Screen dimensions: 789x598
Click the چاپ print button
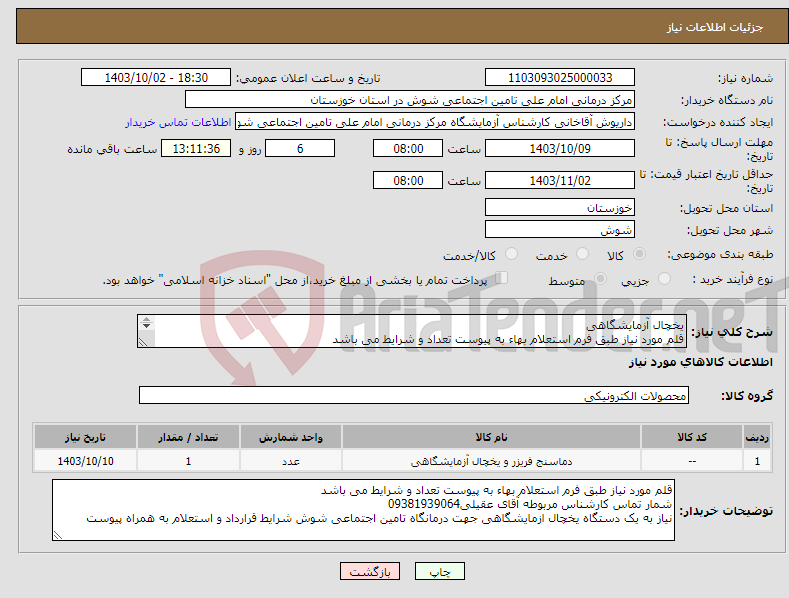point(439,571)
